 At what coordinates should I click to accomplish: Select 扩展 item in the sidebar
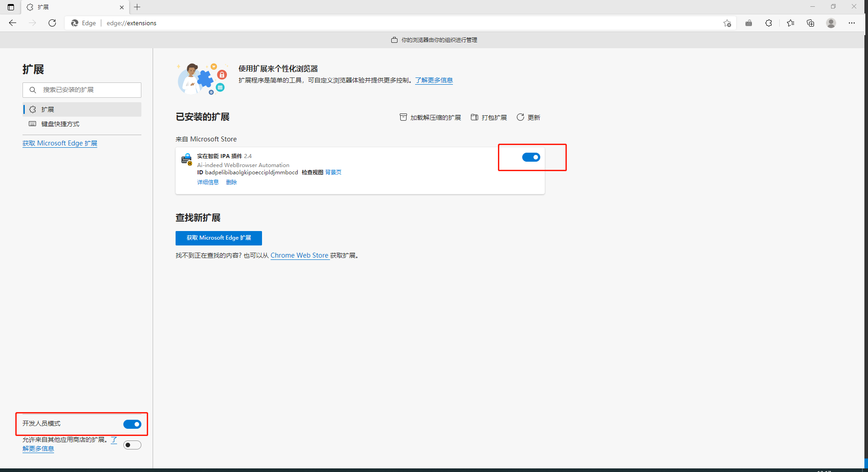(47, 109)
